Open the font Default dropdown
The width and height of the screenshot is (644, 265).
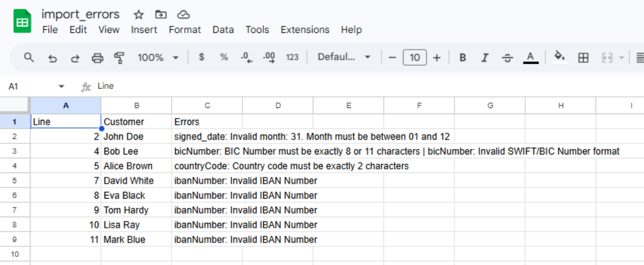344,58
